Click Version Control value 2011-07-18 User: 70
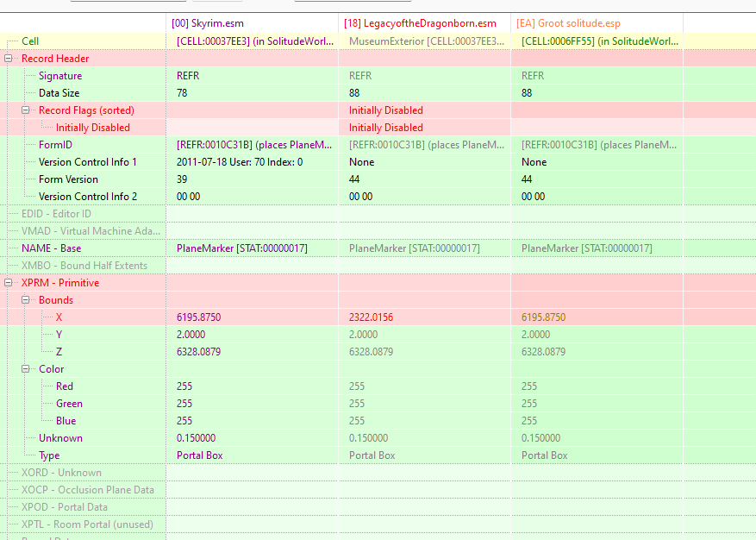This screenshot has width=756, height=540. tap(240, 162)
